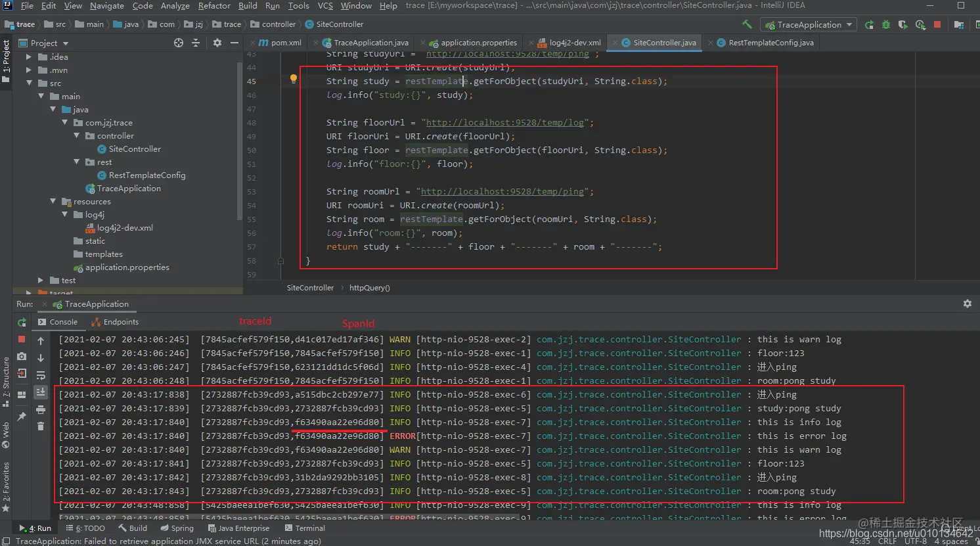This screenshot has height=546, width=980.
Task: Open the TraceApplication run configuration dropdown
Action: tap(808, 24)
